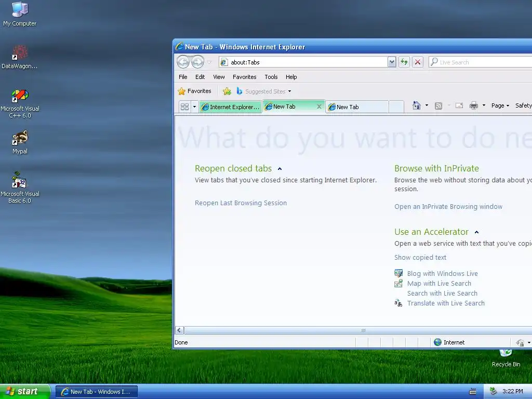Open the Home button dropdown arrow
This screenshot has width=532, height=399.
(x=427, y=105)
